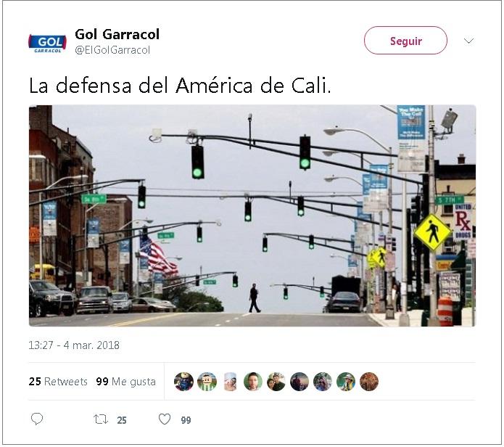Open the Gol Garracol display name
504x447 pixels.
click(x=117, y=34)
